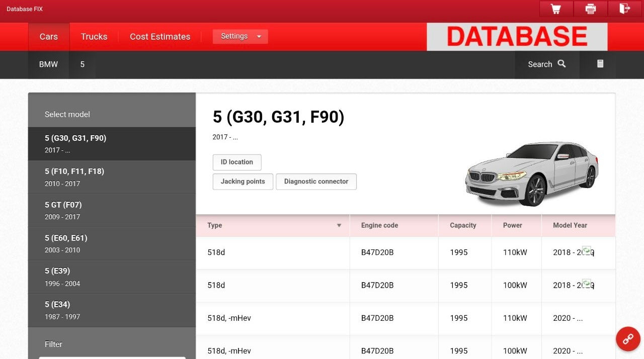
Task: Click the sort arrow on the Type column
Action: [339, 225]
